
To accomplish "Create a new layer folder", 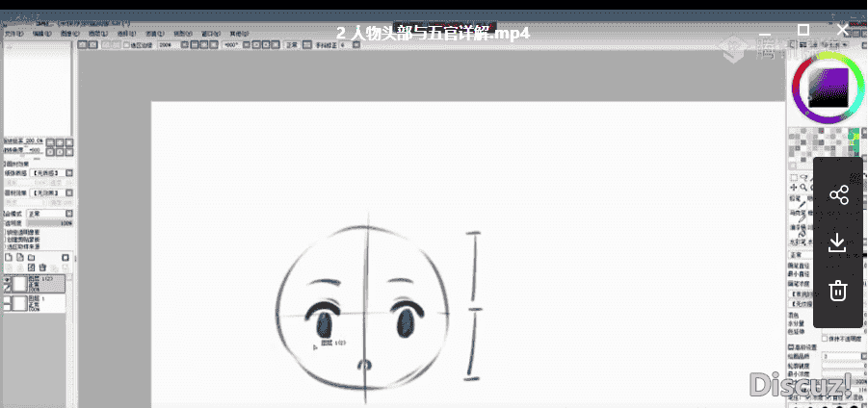I will pyautogui.click(x=31, y=258).
